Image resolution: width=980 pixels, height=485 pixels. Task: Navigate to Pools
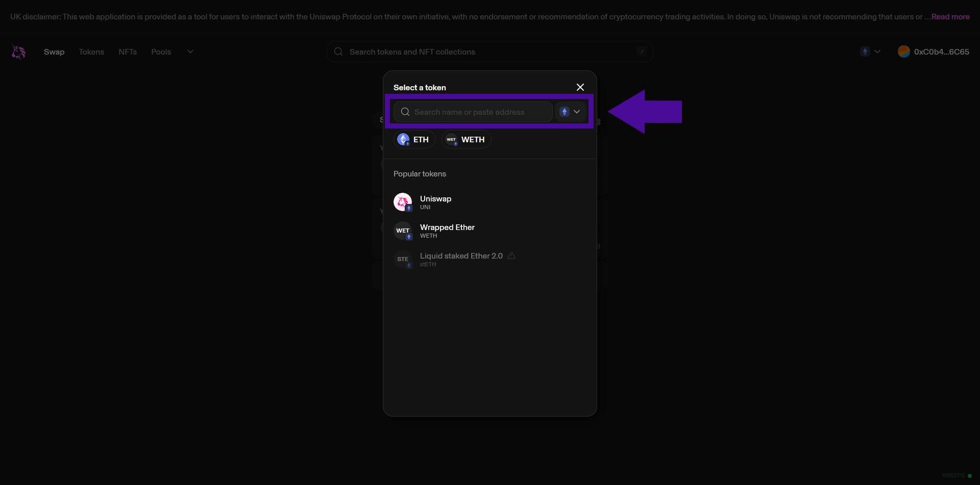coord(161,52)
